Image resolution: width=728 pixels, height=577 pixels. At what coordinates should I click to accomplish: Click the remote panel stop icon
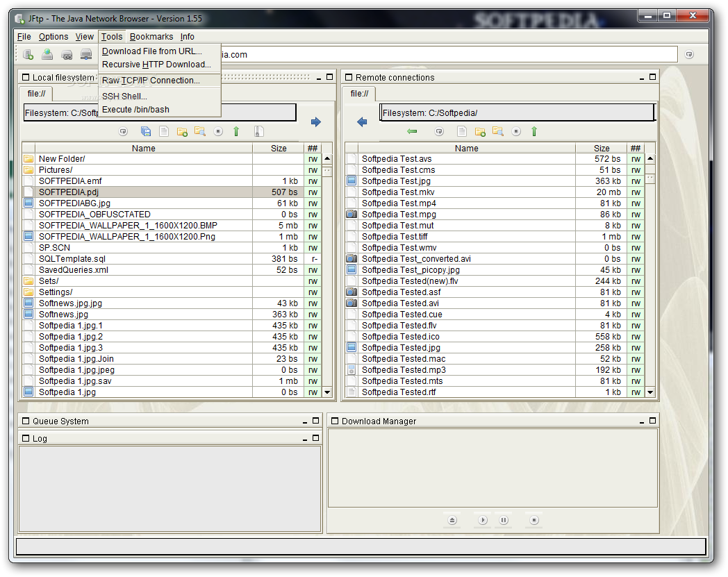click(516, 131)
